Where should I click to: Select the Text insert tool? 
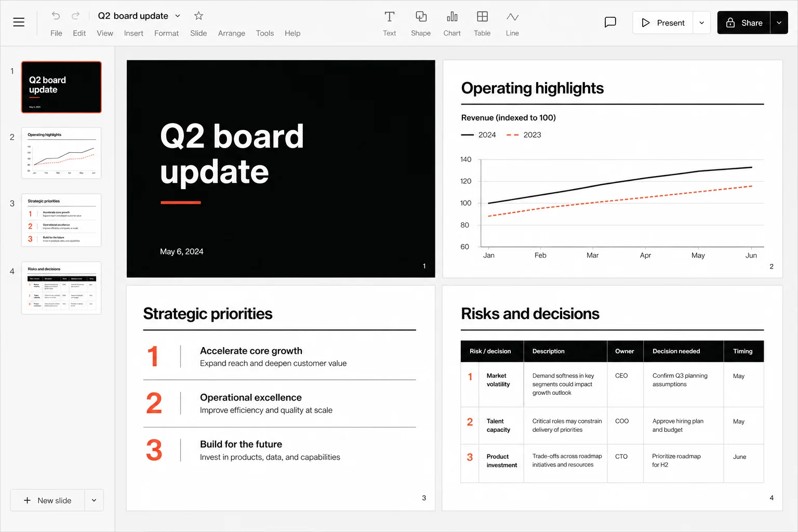click(389, 24)
